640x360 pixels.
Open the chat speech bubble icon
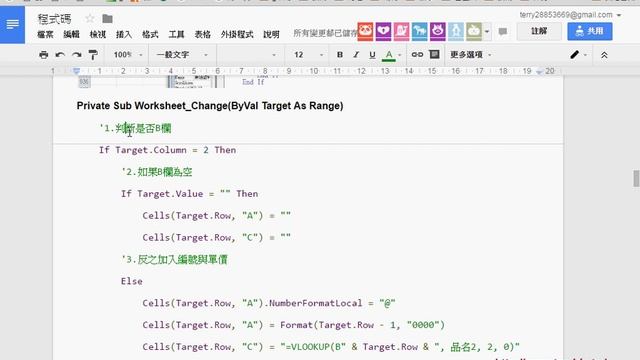coord(503,31)
